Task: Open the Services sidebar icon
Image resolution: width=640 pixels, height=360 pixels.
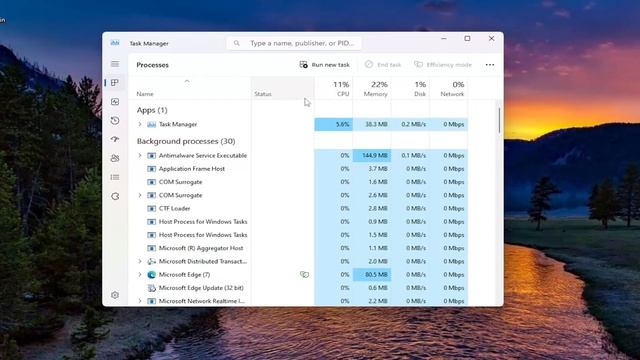Action: pos(115,196)
